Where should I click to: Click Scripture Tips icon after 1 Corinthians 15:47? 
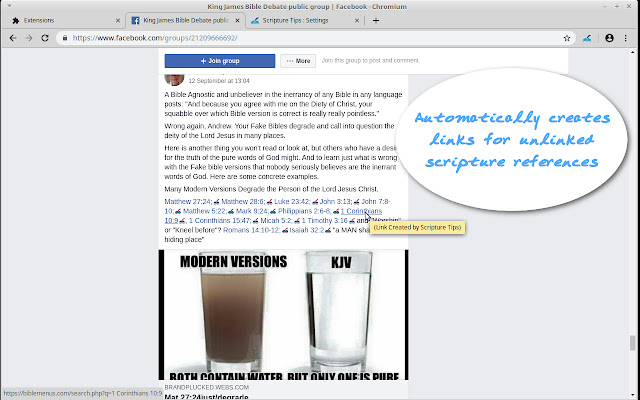256,221
